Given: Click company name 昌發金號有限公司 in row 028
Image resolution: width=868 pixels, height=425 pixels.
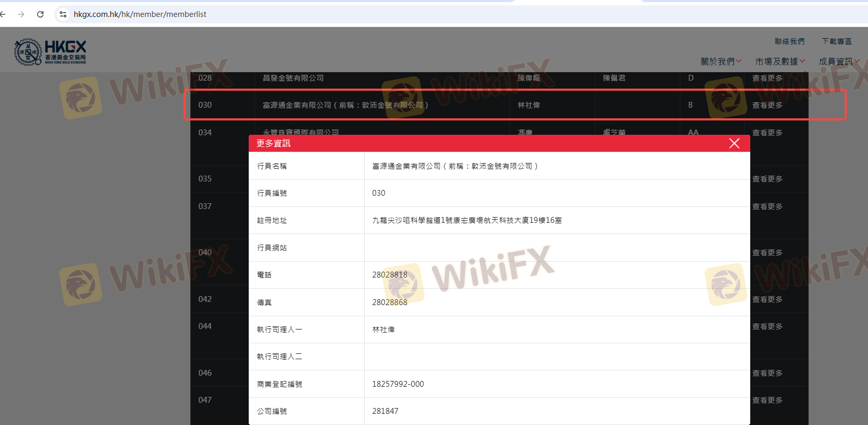Looking at the screenshot, I should (293, 78).
